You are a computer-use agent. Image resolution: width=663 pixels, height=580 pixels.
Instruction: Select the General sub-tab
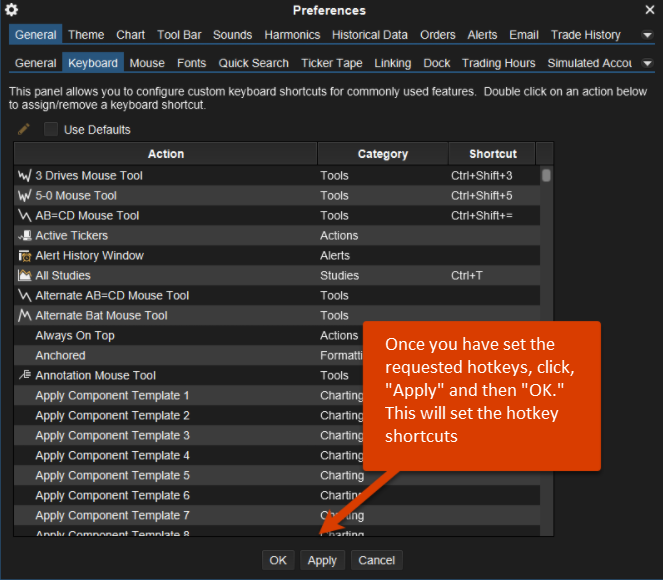(36, 63)
